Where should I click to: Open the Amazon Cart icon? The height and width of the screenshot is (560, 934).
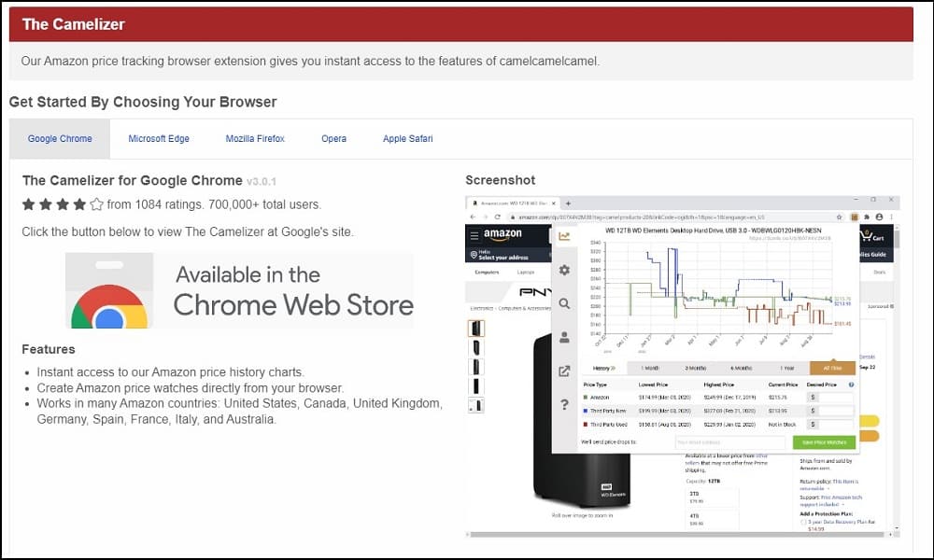click(872, 236)
